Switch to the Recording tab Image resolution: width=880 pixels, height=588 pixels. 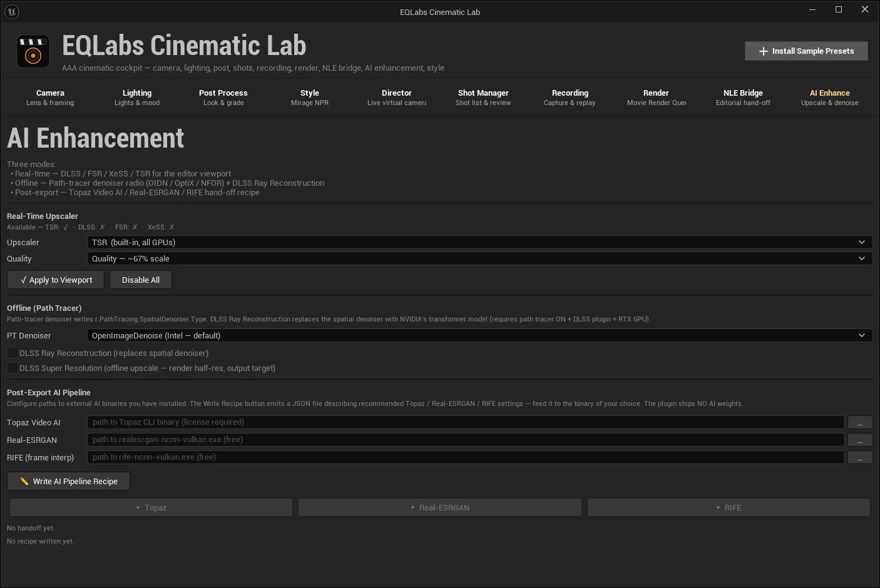coord(570,98)
